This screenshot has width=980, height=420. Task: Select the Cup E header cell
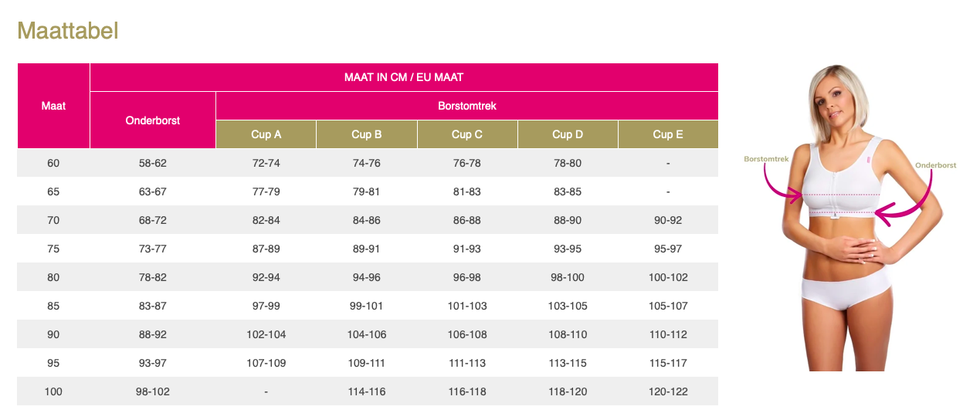tap(667, 134)
